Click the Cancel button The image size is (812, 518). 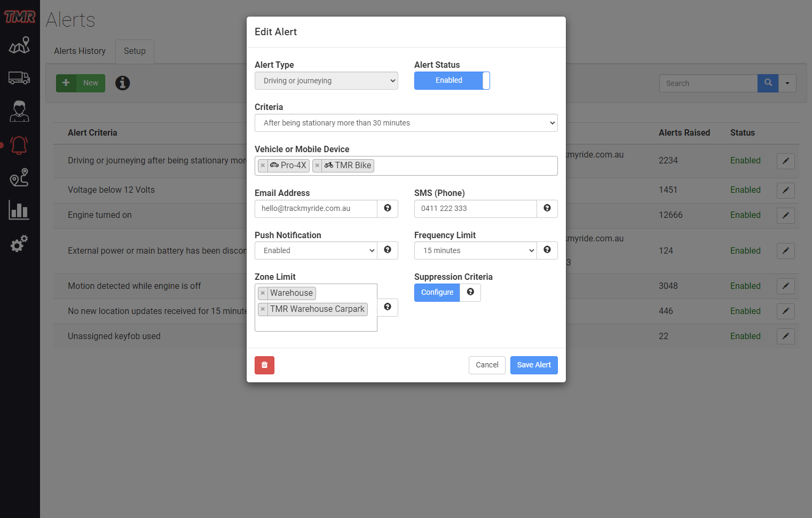tap(487, 365)
